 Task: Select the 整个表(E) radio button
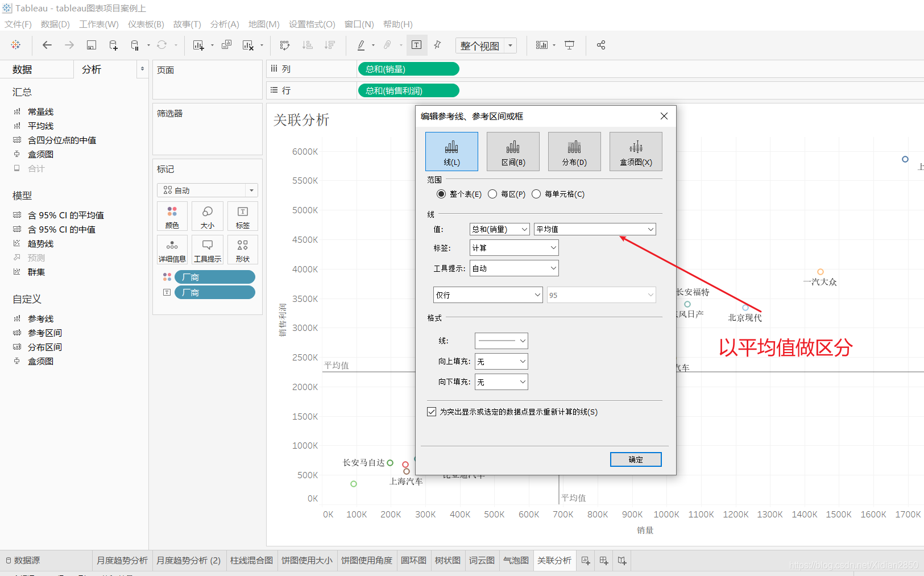pyautogui.click(x=441, y=194)
